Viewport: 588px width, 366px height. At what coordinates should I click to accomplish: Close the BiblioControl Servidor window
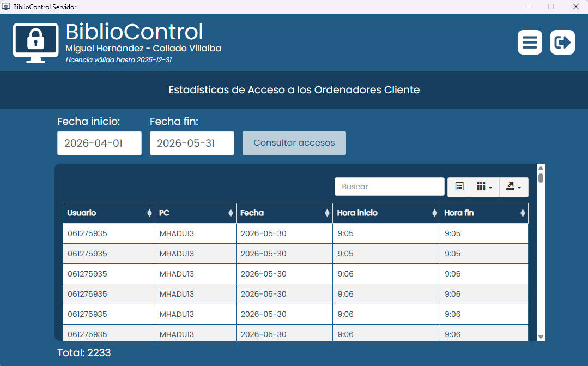pyautogui.click(x=576, y=7)
